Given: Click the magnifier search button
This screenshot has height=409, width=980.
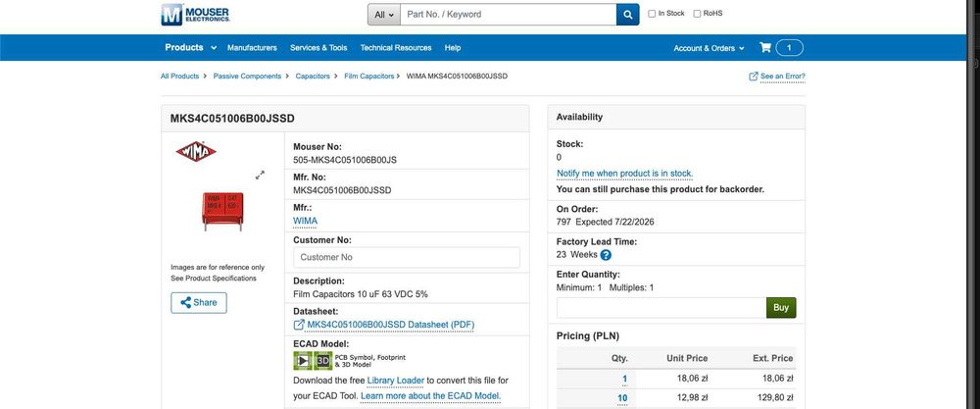Looking at the screenshot, I should [x=627, y=15].
